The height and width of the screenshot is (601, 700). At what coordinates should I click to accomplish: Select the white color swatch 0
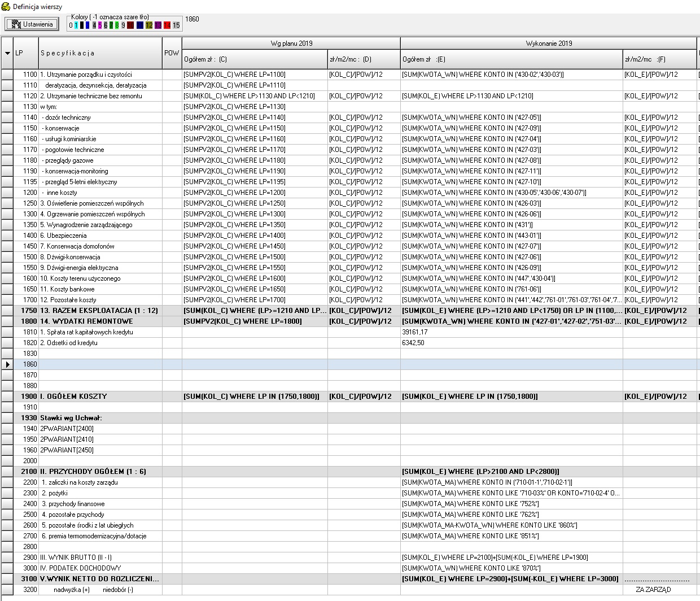pyautogui.click(x=71, y=25)
